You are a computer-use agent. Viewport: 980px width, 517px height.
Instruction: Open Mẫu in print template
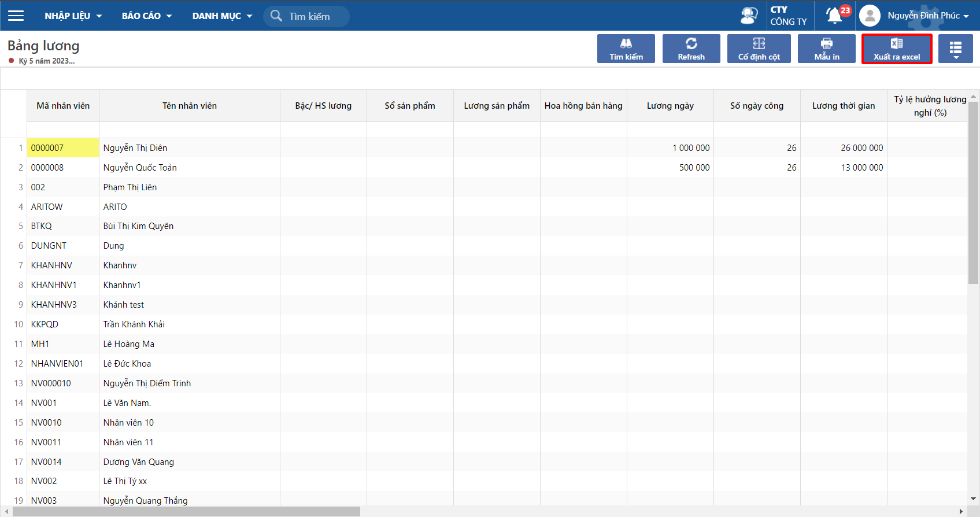pos(826,49)
